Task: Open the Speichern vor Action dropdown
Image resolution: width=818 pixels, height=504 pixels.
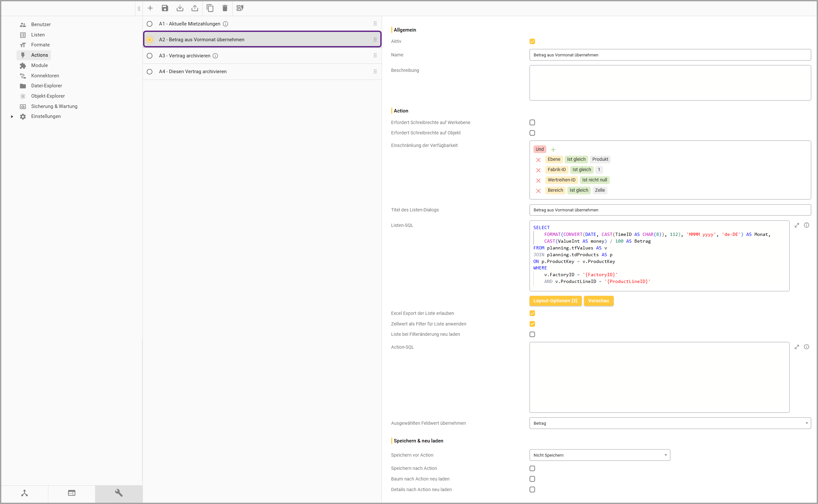Action: (x=599, y=455)
